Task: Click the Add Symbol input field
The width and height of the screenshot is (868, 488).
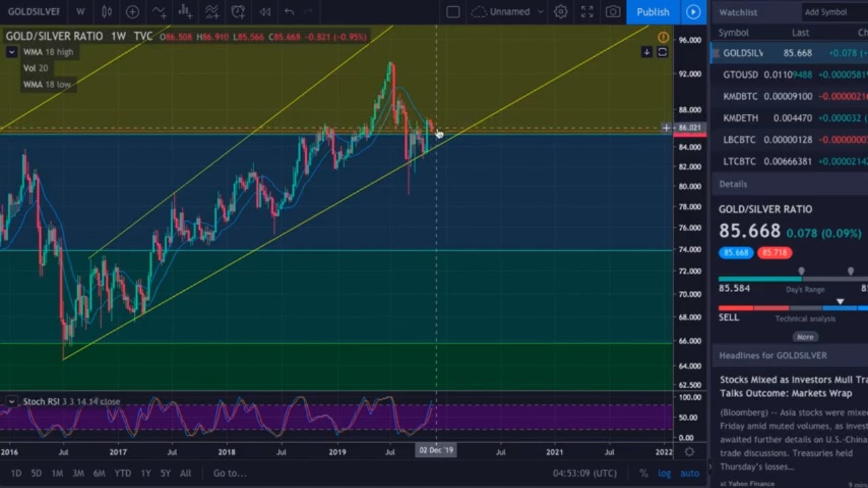Action: point(834,12)
